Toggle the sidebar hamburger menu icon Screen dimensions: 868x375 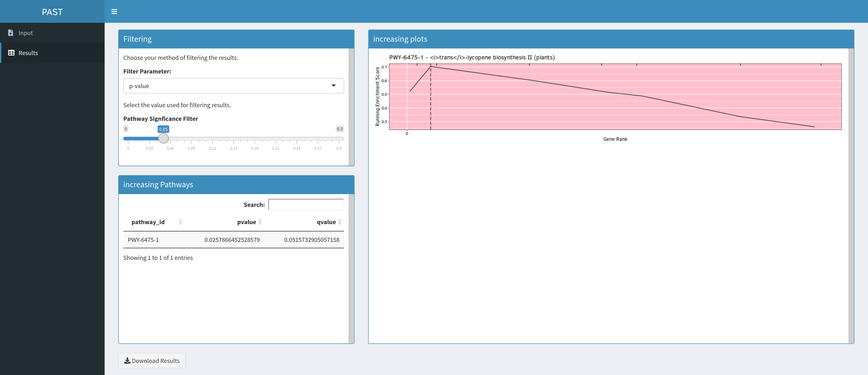[x=114, y=11]
